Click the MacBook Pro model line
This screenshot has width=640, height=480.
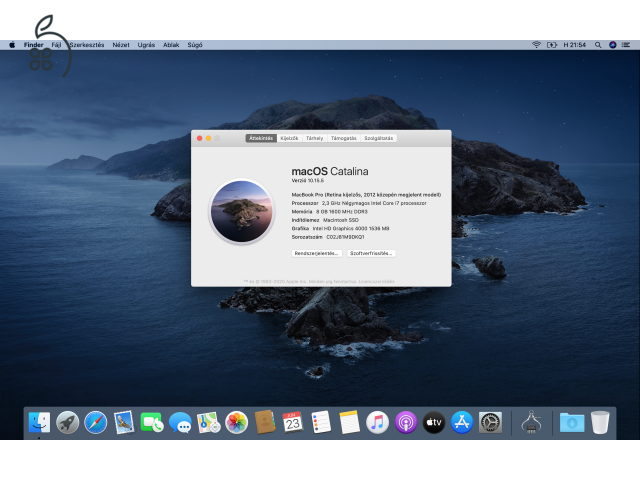tap(366, 195)
